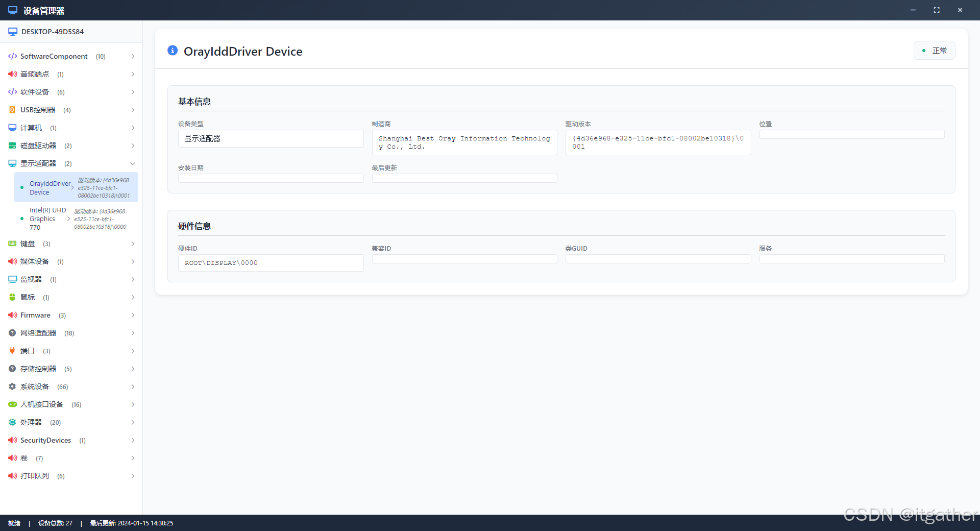Click the empty 位置 field
Image resolution: width=980 pixels, height=531 pixels.
click(x=851, y=134)
